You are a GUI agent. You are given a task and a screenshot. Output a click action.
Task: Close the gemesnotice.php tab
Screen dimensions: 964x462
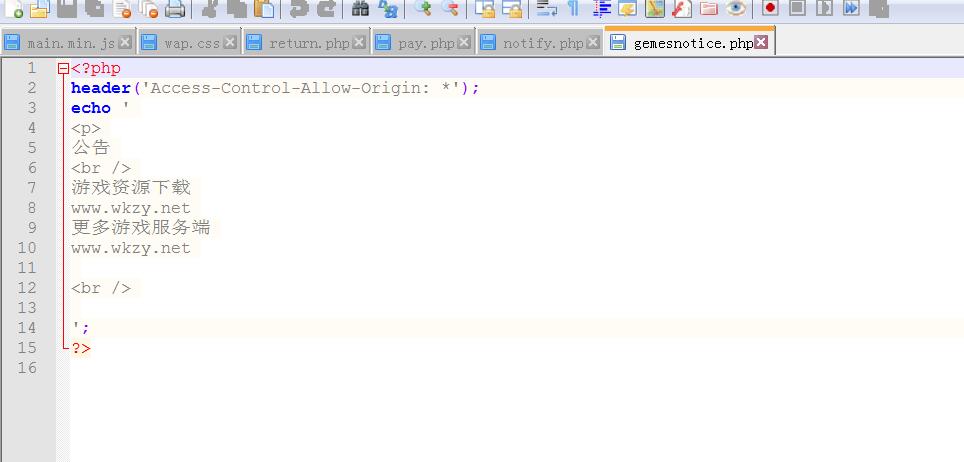tap(762, 43)
